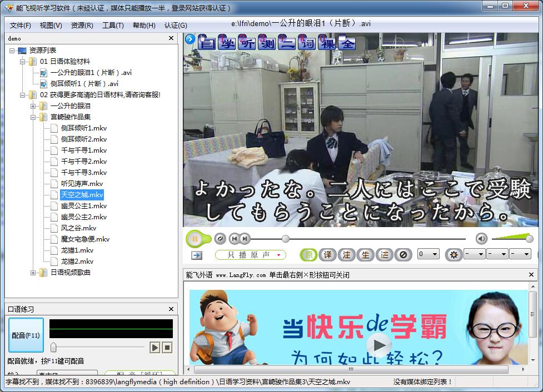Viewport: 543px width, 392px height.
Task: Choose the 全 full mode icon
Action: (348, 41)
